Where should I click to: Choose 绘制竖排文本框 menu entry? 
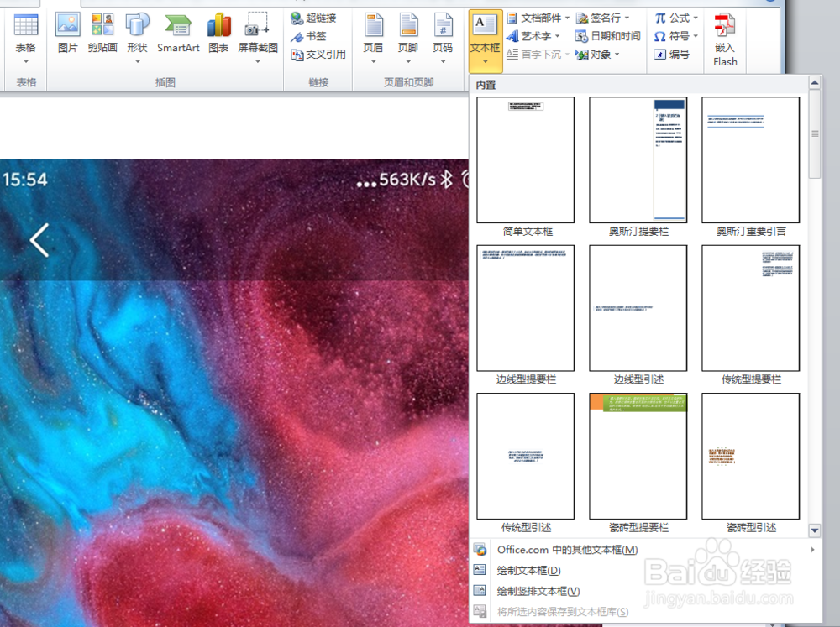click(645, 591)
